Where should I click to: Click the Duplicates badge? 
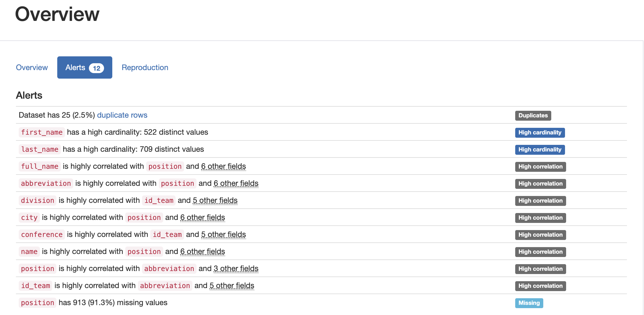click(x=533, y=115)
